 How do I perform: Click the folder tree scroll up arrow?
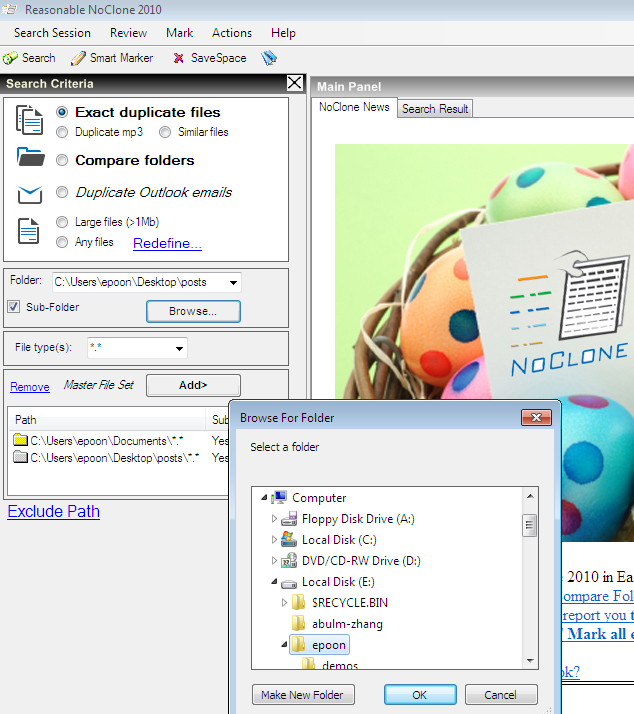(530, 496)
